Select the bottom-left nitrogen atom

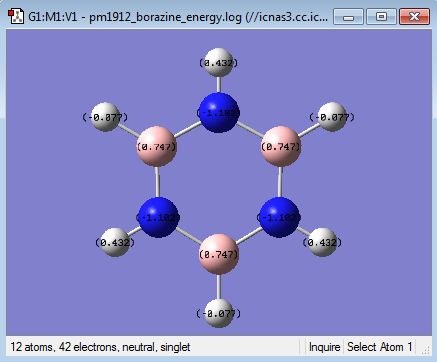coord(158,217)
